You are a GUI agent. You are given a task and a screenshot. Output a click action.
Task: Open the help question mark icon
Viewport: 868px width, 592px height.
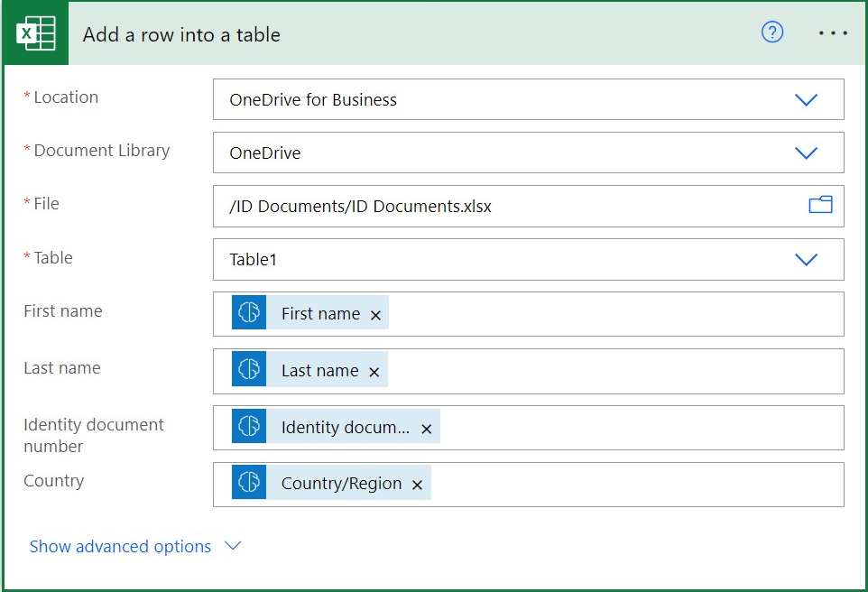click(x=772, y=32)
